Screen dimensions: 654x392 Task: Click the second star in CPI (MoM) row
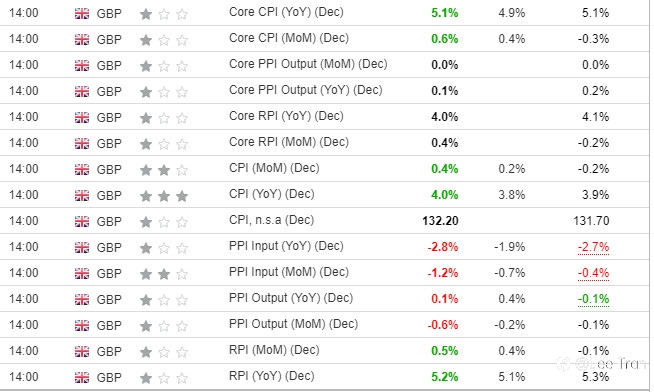click(x=164, y=170)
